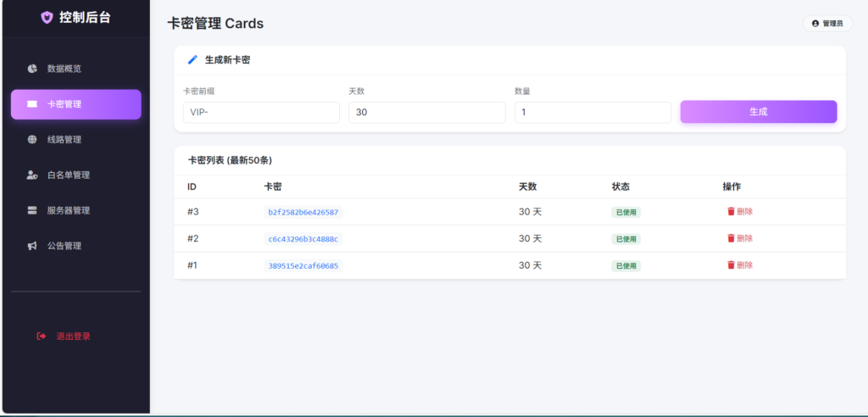Click the user icon for 白名单管理

pos(32,175)
